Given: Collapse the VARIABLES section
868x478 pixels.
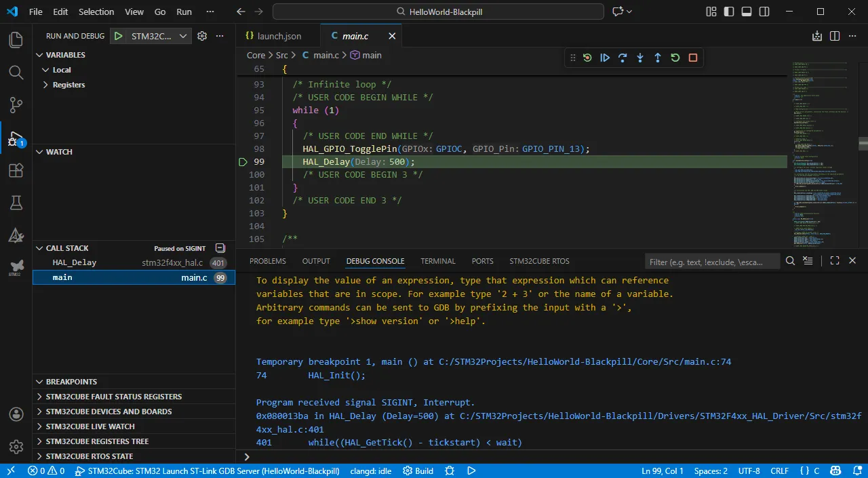Looking at the screenshot, I should click(39, 55).
